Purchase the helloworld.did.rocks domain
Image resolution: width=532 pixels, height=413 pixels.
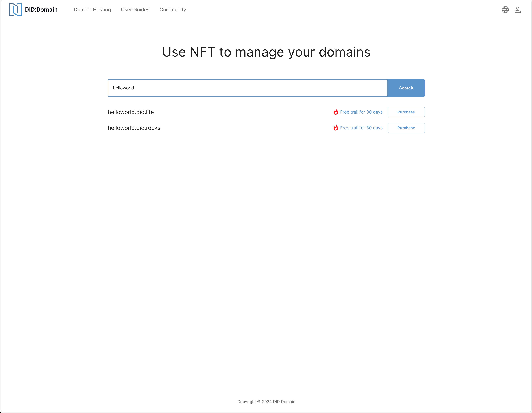click(406, 128)
